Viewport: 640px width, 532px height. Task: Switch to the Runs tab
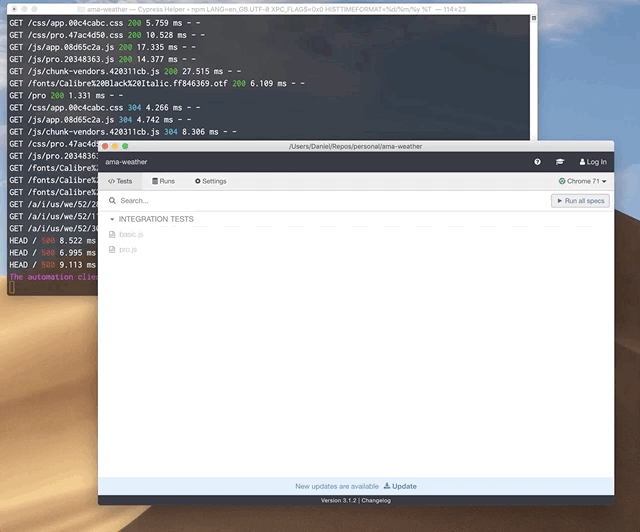point(163,181)
